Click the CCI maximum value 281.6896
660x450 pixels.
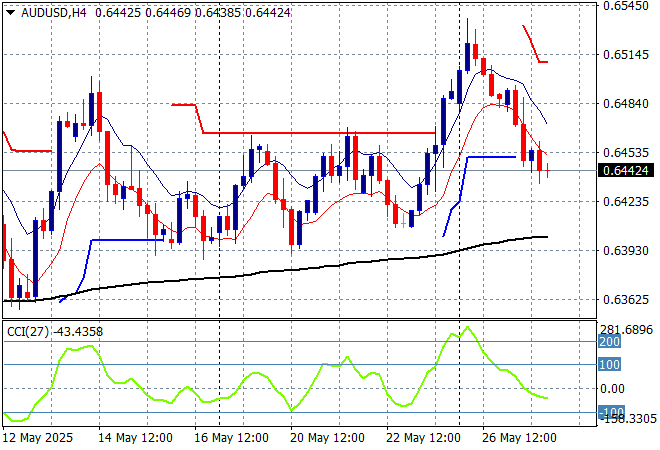click(x=626, y=330)
